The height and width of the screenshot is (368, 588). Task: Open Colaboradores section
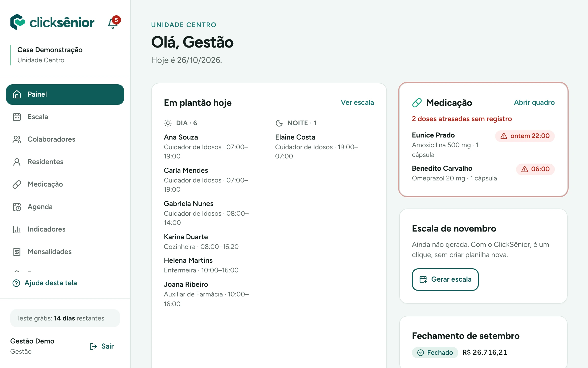(x=65, y=139)
